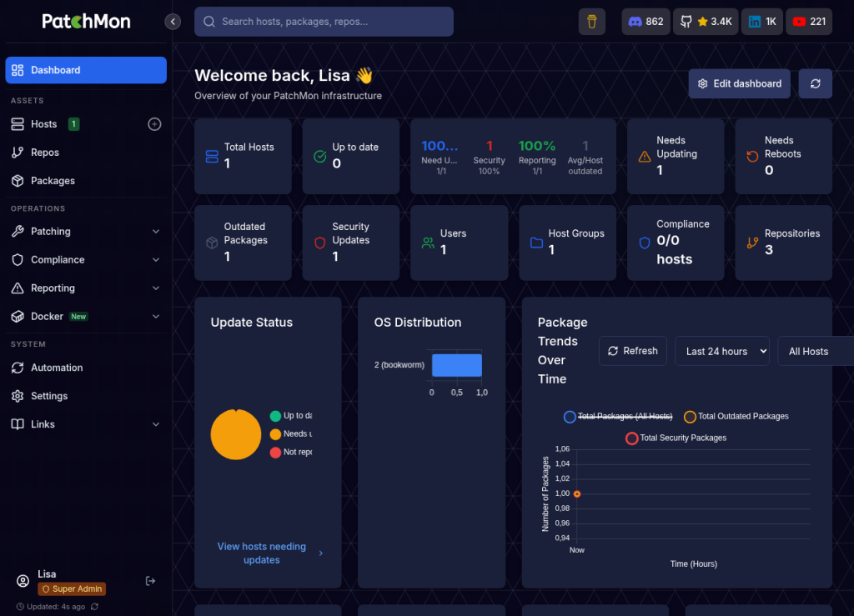854x616 pixels.
Task: Click the Docker New badge
Action: click(78, 317)
